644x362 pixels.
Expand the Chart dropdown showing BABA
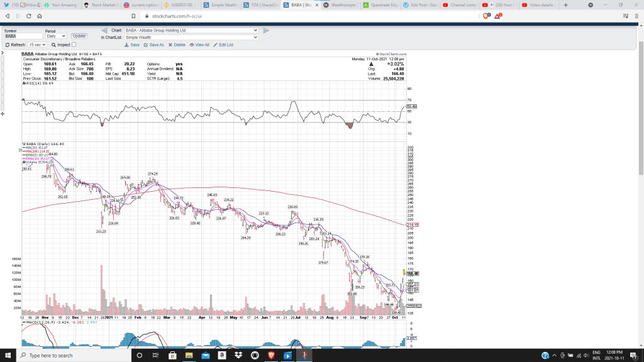click(191, 30)
